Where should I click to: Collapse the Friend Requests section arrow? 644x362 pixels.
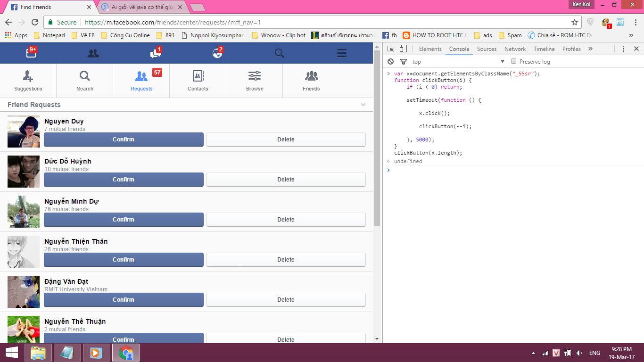click(x=363, y=105)
